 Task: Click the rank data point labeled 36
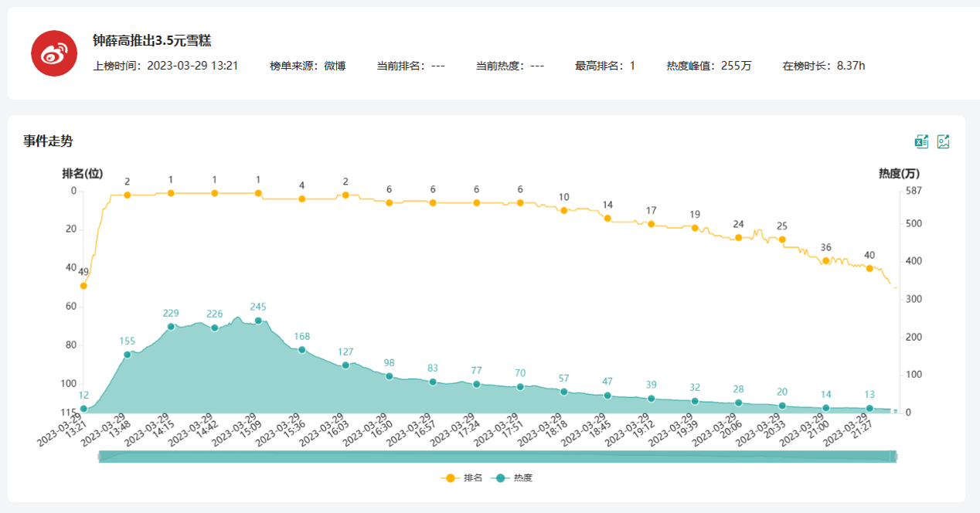[x=825, y=260]
